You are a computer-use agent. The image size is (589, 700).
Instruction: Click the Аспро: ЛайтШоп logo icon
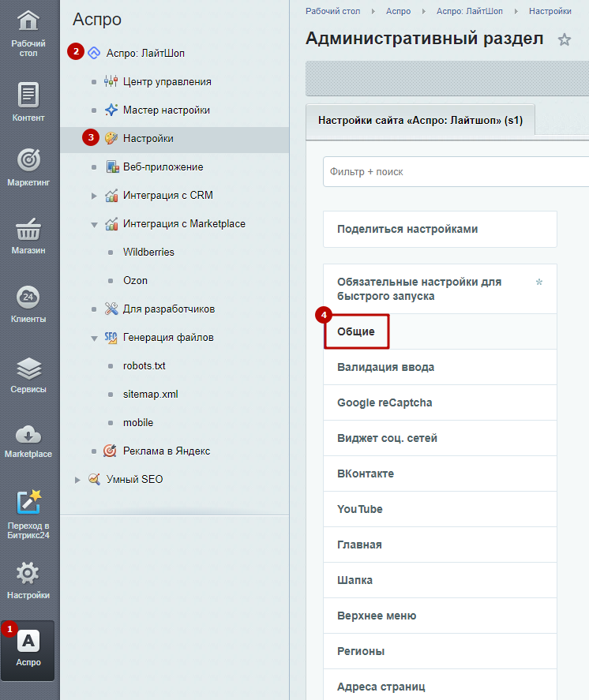[94, 53]
